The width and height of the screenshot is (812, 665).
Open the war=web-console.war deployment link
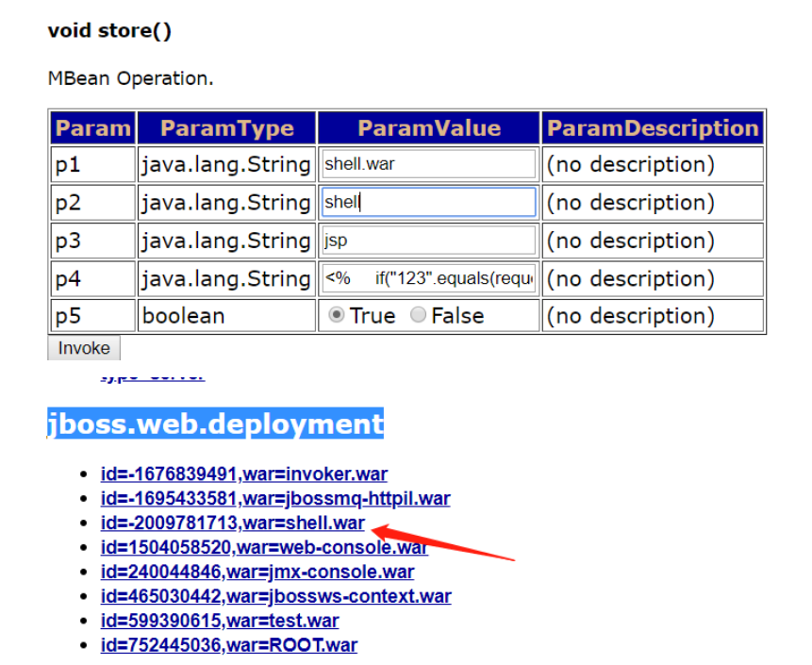pyautogui.click(x=264, y=547)
